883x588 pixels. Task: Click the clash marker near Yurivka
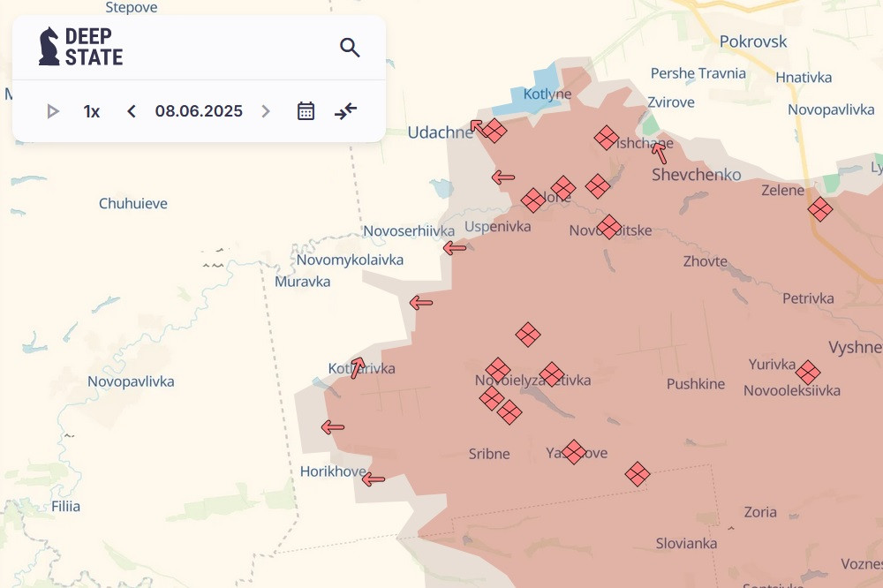[806, 373]
